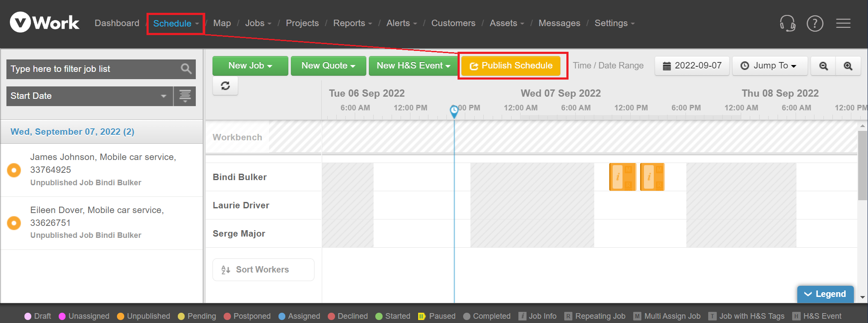Collapse the Legend panel
The image size is (868, 323).
825,294
